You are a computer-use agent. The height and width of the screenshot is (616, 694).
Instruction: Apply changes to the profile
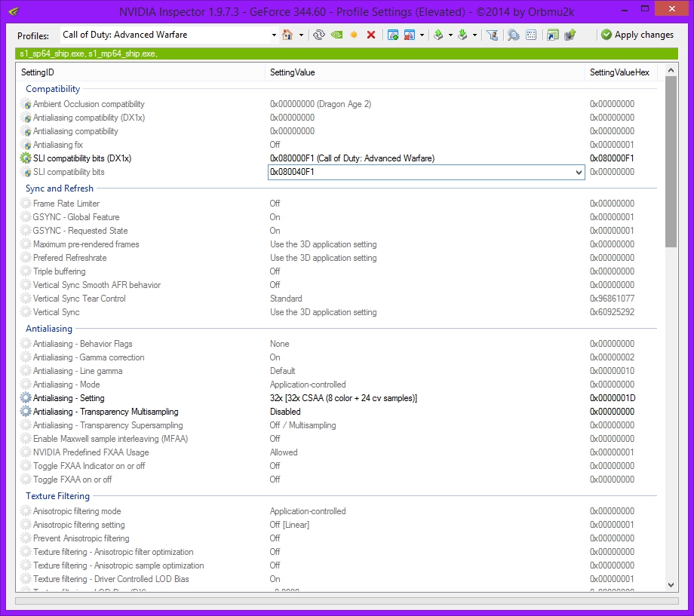click(x=637, y=35)
